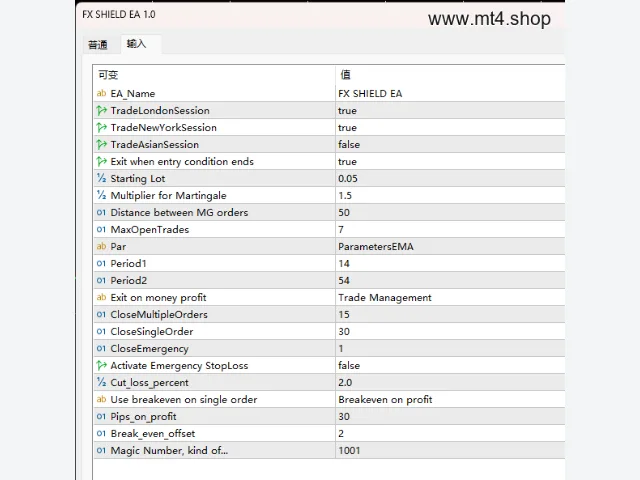The width and height of the screenshot is (640, 480).
Task: Select the TradeAsianSession parameter name
Action: [154, 144]
